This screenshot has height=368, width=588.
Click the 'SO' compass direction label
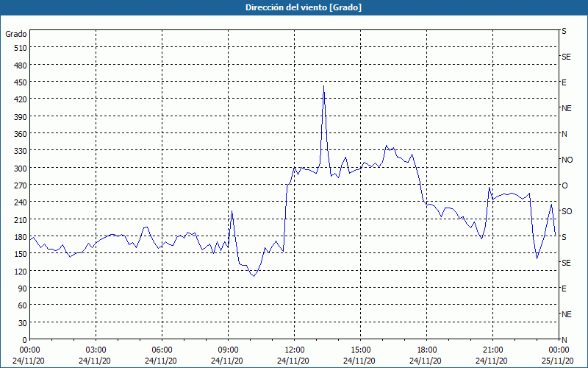click(x=567, y=211)
